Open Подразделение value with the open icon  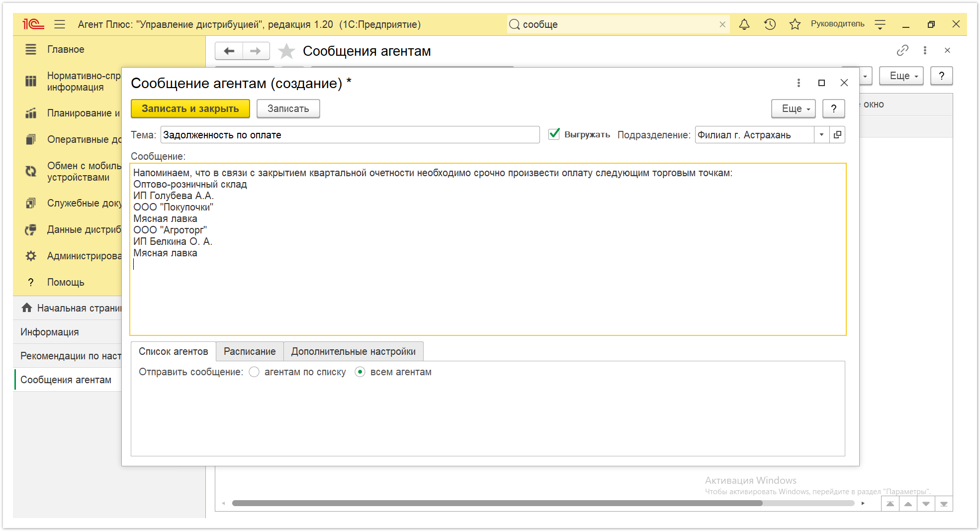pos(838,135)
